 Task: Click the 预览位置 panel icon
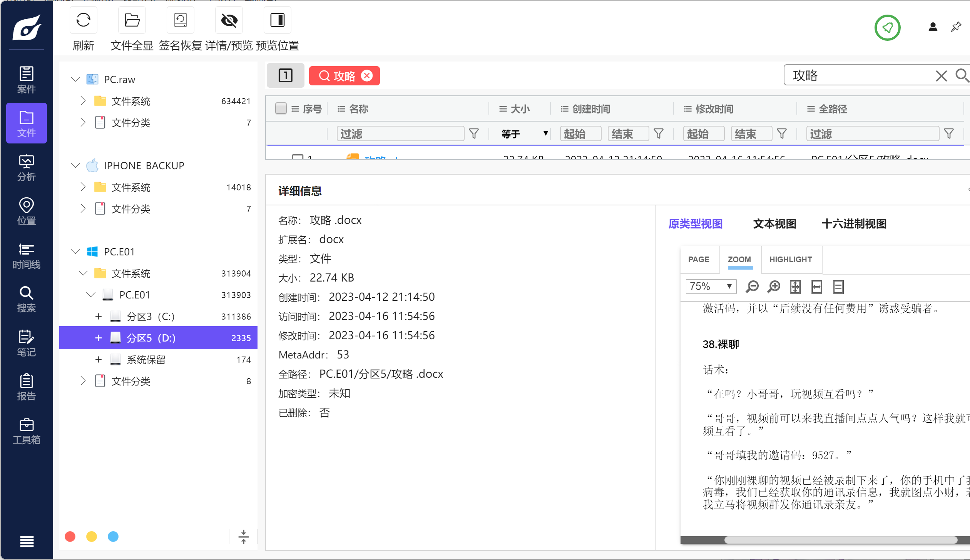click(278, 20)
